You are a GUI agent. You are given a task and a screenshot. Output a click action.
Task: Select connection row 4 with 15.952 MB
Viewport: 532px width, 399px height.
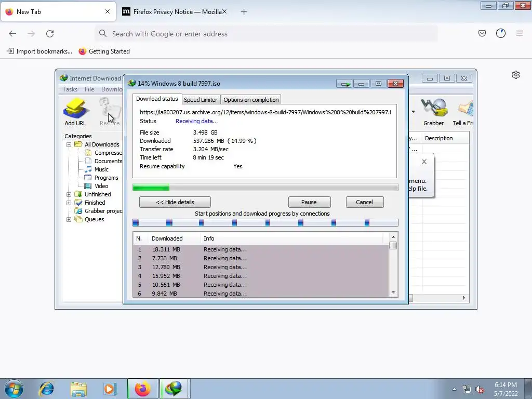(x=261, y=276)
